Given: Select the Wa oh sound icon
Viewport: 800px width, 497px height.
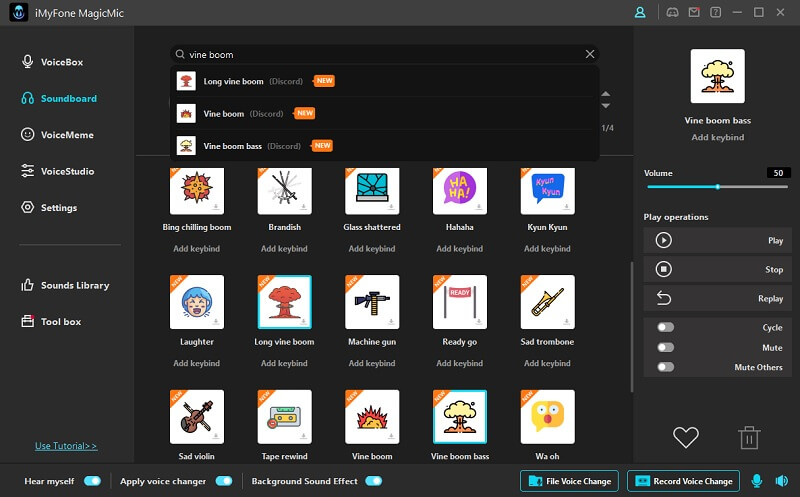Looking at the screenshot, I should tap(547, 416).
